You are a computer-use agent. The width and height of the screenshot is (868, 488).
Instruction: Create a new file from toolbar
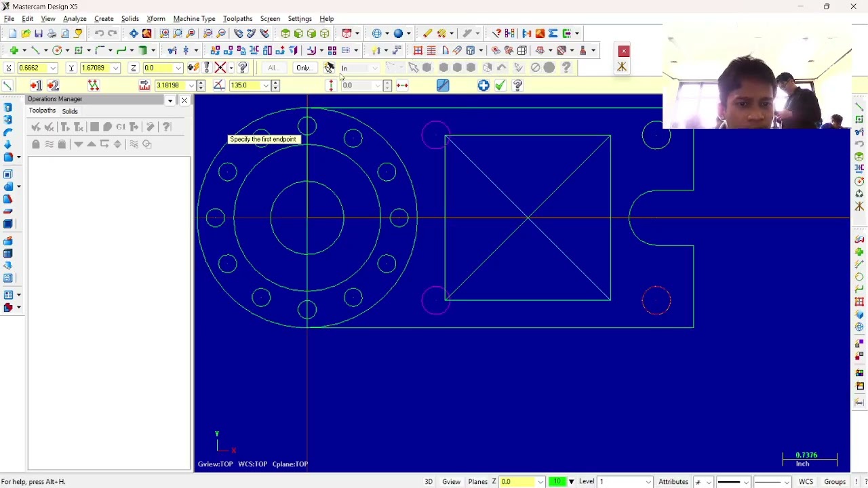(x=12, y=33)
